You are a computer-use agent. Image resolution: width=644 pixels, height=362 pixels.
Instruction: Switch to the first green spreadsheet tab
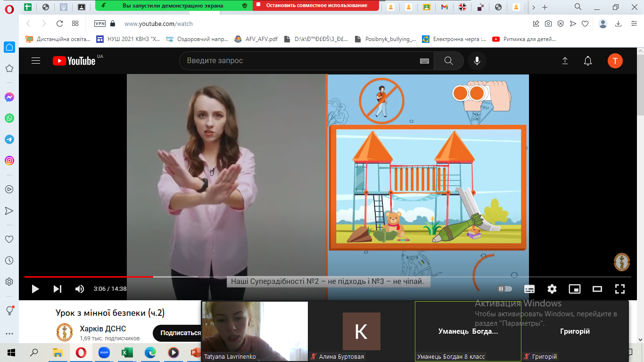pos(28,7)
